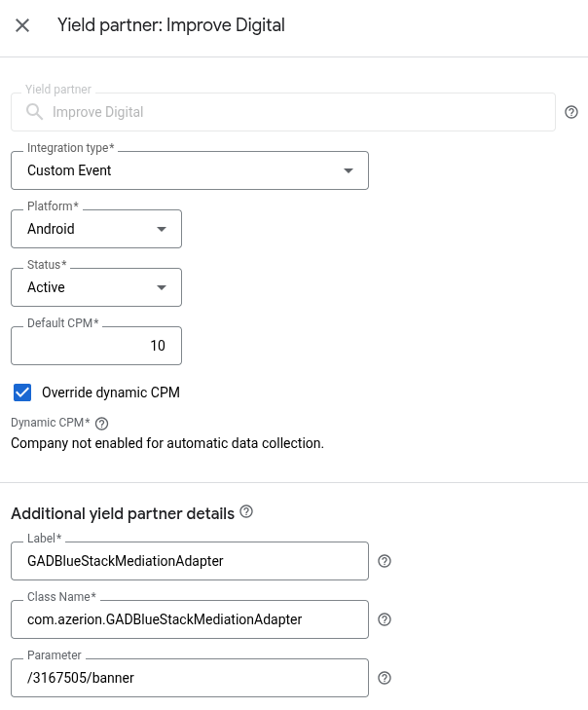The image size is (588, 710).
Task: Click the Parameter input field
Action: click(x=190, y=678)
